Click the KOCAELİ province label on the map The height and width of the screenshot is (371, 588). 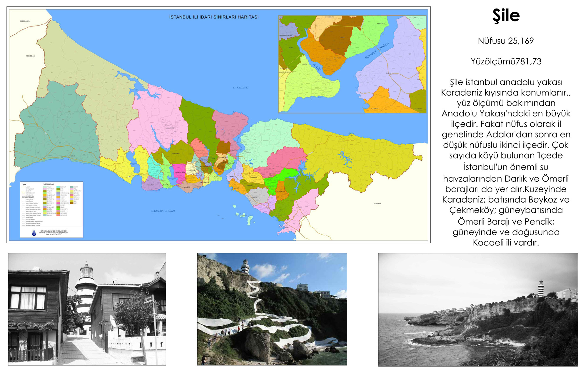tap(377, 203)
